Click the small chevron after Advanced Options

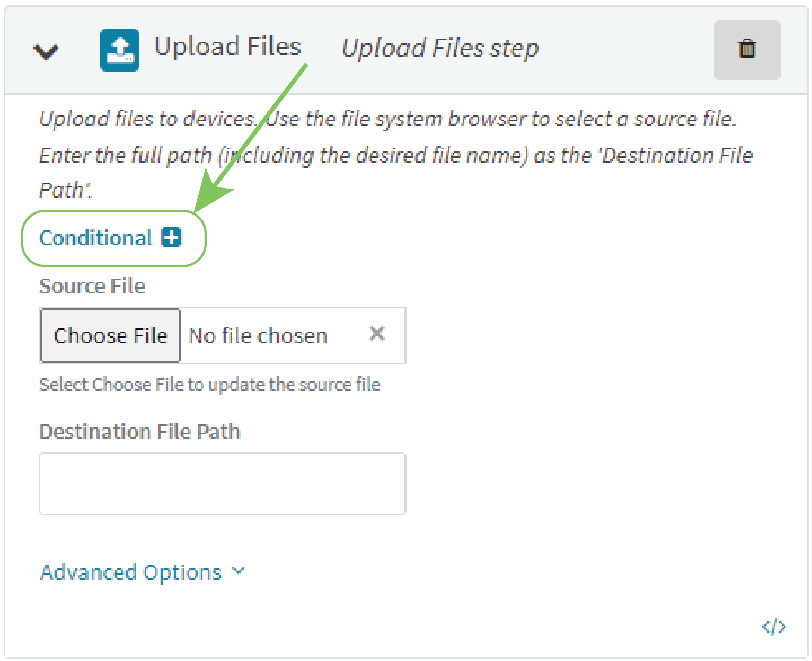pos(239,571)
